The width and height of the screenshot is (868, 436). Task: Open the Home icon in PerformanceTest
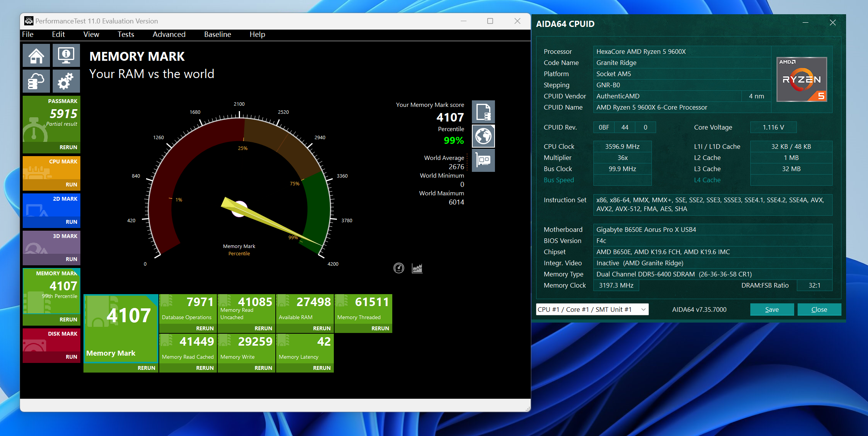[36, 55]
